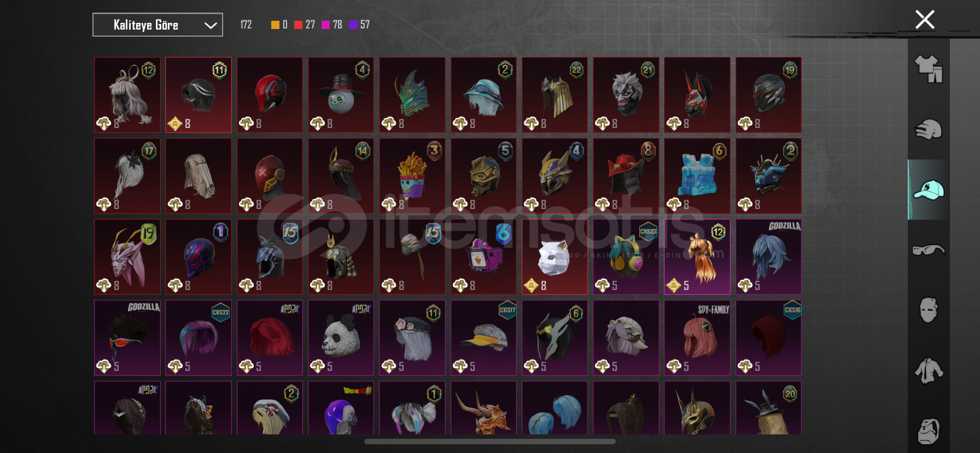Select the green joker top hat item
Screen dimensions: 980x453
pyautogui.click(x=341, y=95)
